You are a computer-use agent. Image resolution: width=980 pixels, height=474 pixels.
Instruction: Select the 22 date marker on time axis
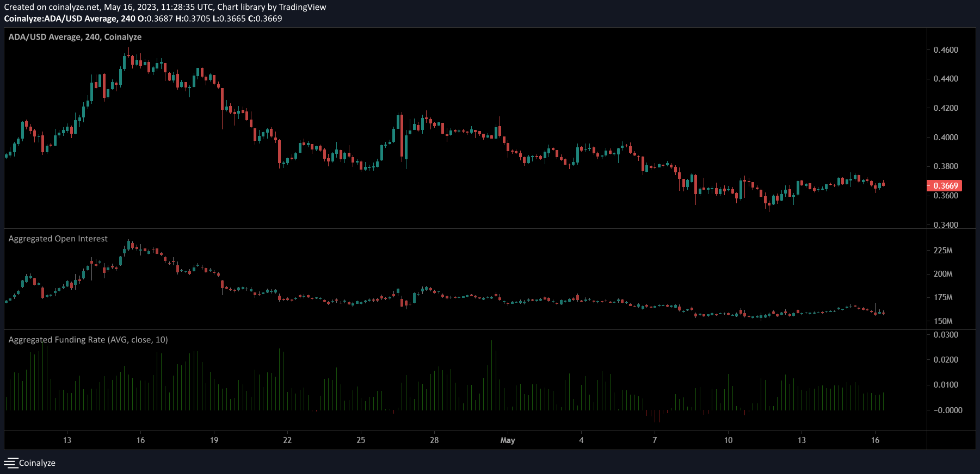click(x=287, y=440)
